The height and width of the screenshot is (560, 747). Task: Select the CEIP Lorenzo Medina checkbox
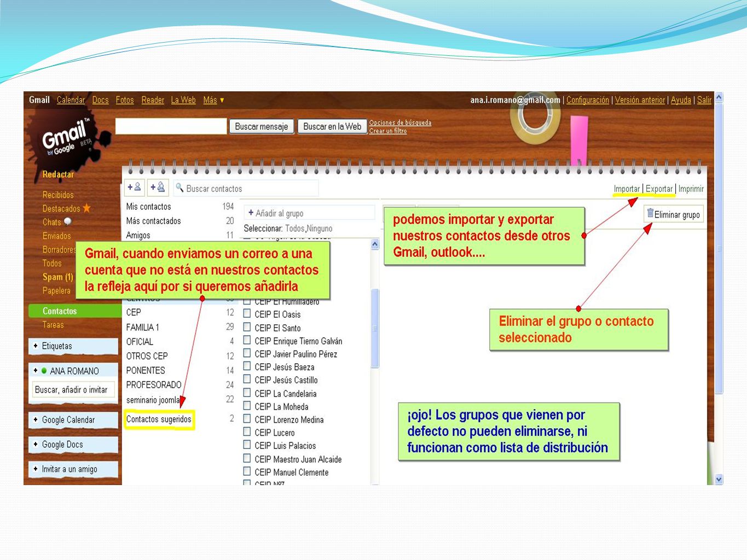tap(247, 419)
